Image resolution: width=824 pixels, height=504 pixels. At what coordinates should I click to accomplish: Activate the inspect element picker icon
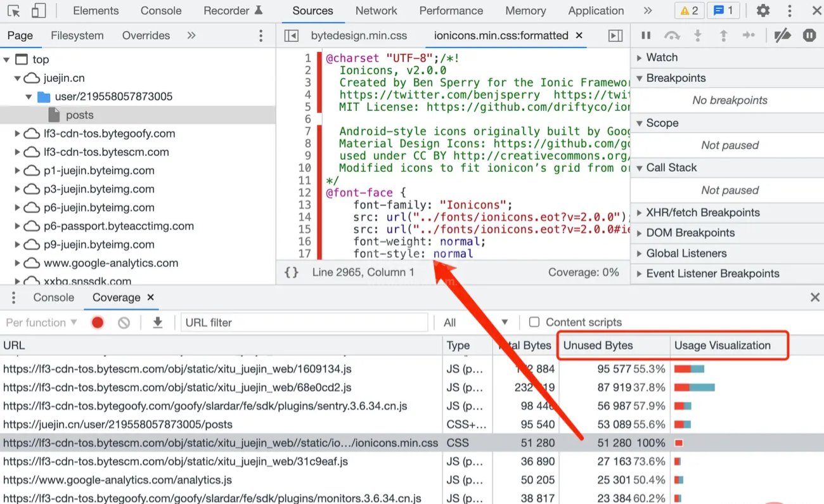click(13, 11)
